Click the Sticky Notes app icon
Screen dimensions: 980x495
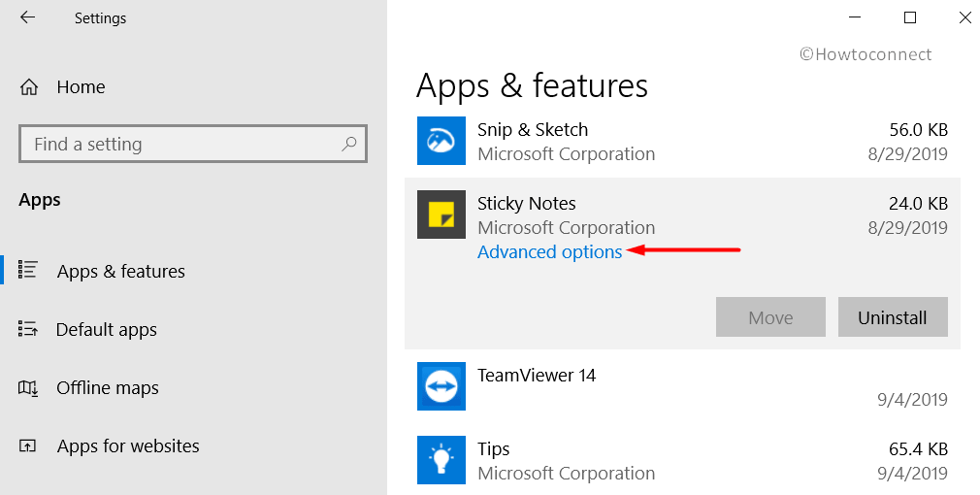pyautogui.click(x=441, y=214)
